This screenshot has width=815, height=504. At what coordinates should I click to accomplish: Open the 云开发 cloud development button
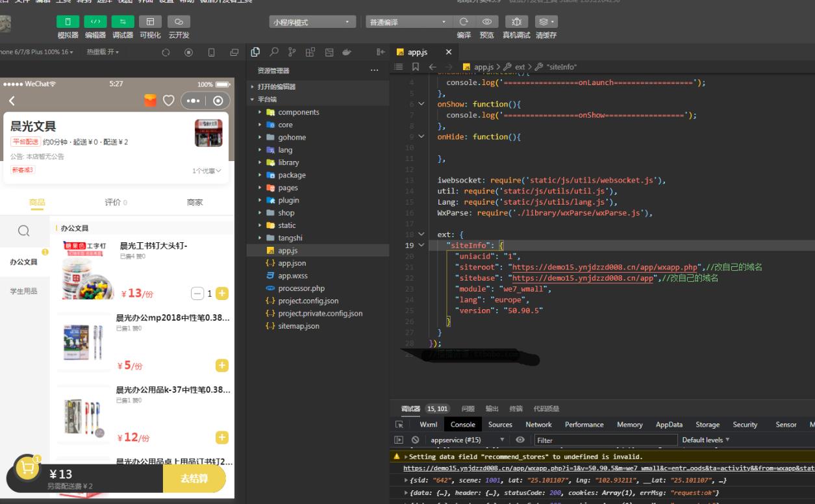coord(179,22)
